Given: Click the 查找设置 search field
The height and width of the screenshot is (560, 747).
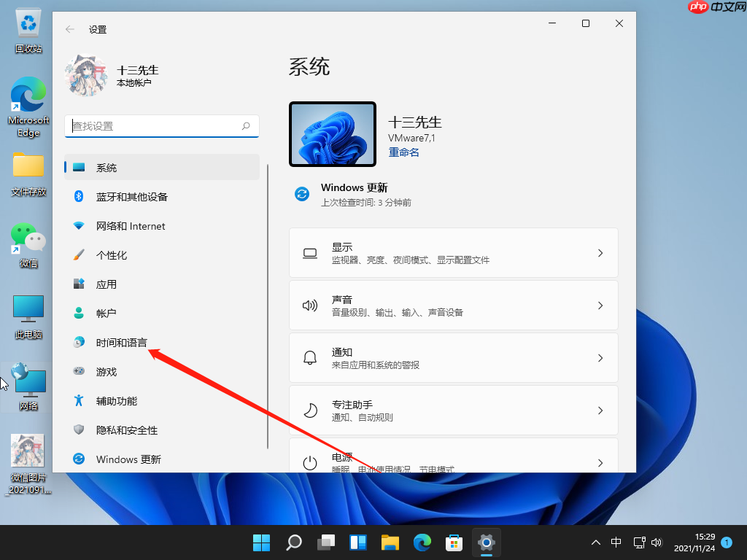Looking at the screenshot, I should (162, 126).
